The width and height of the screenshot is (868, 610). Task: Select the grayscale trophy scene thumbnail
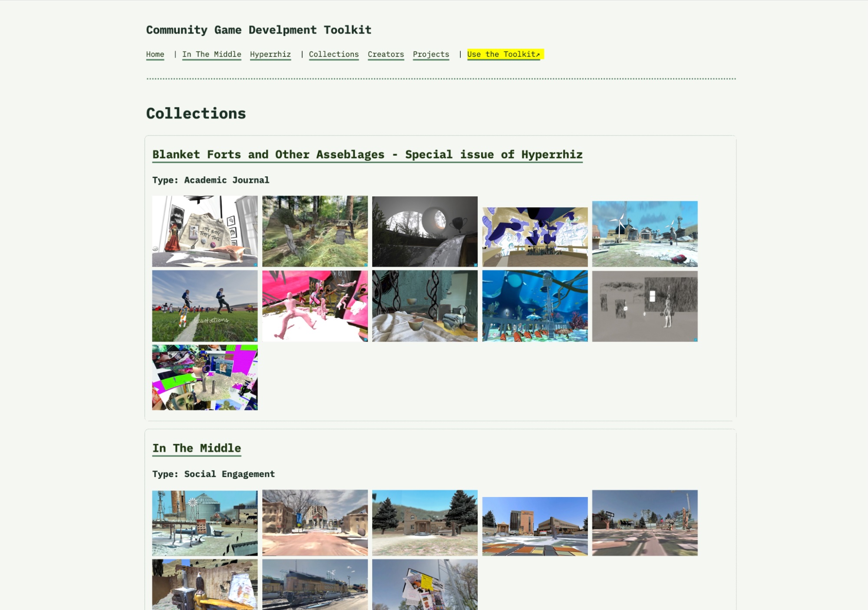pyautogui.click(x=425, y=231)
